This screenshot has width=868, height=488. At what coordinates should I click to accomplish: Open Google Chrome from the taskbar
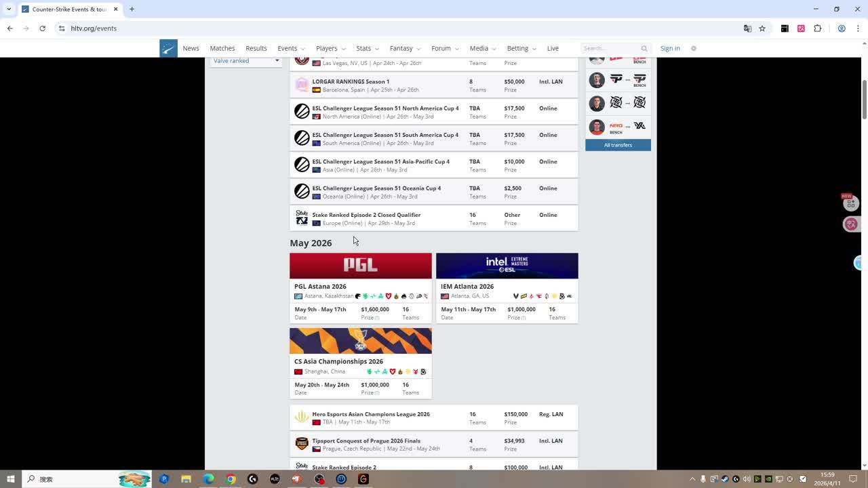231,479
